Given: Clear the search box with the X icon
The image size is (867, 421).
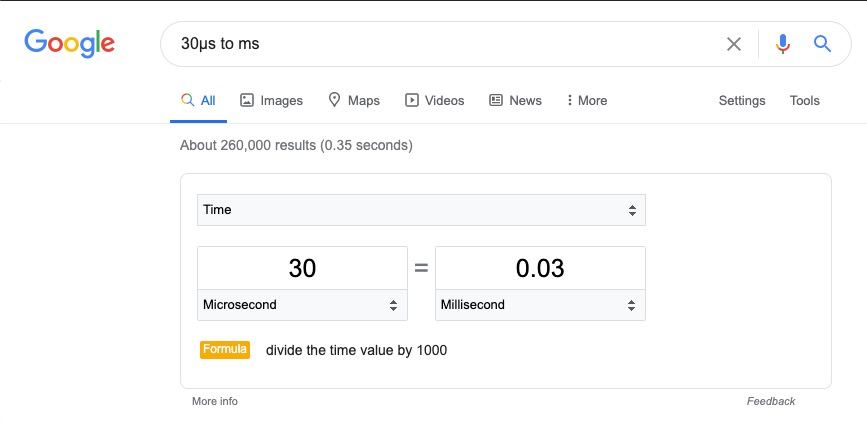Looking at the screenshot, I should coord(734,44).
